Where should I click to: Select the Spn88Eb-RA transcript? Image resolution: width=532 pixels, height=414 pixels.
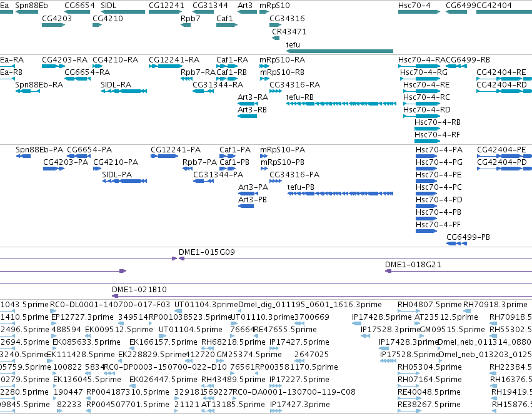point(28,91)
